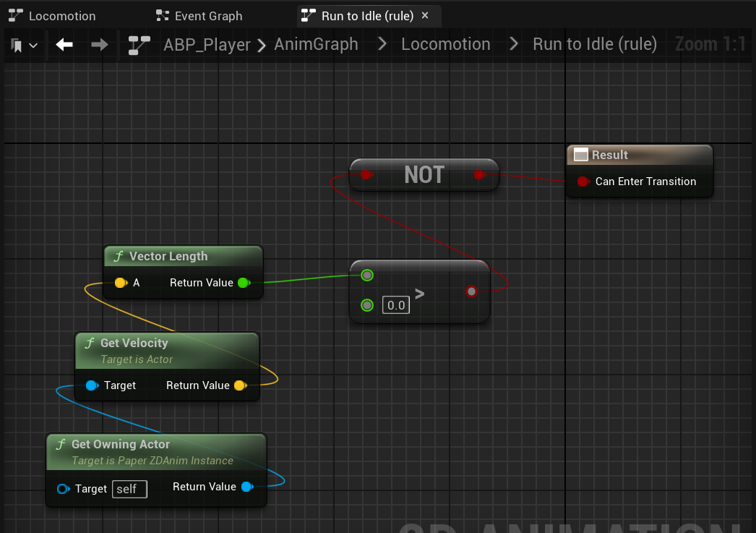Image resolution: width=756 pixels, height=533 pixels.
Task: Select the Run to Idle (rule) tab
Action: click(x=367, y=16)
